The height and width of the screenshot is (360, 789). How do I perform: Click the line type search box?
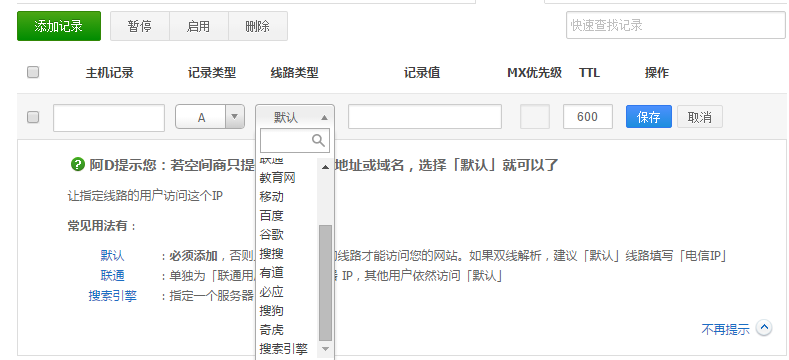pos(295,140)
